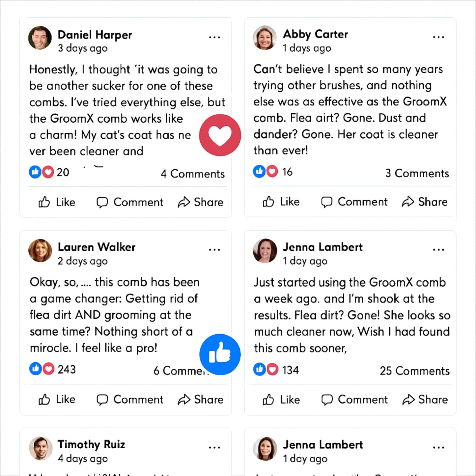Click the comment bubble on Lauren Walker's post

coord(102,400)
